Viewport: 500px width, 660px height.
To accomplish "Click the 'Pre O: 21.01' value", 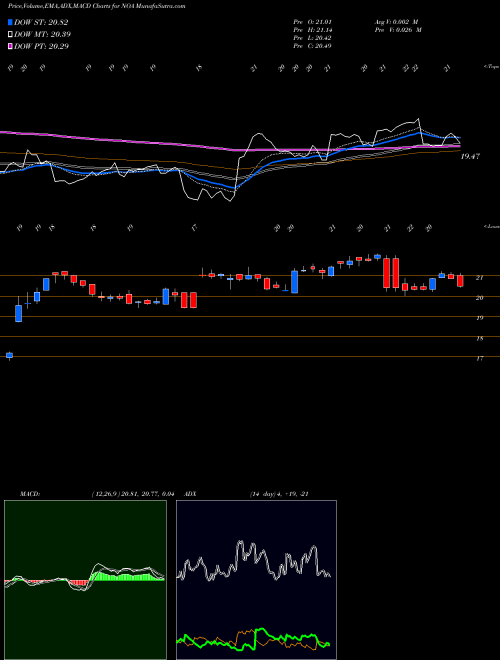I will (x=312, y=22).
